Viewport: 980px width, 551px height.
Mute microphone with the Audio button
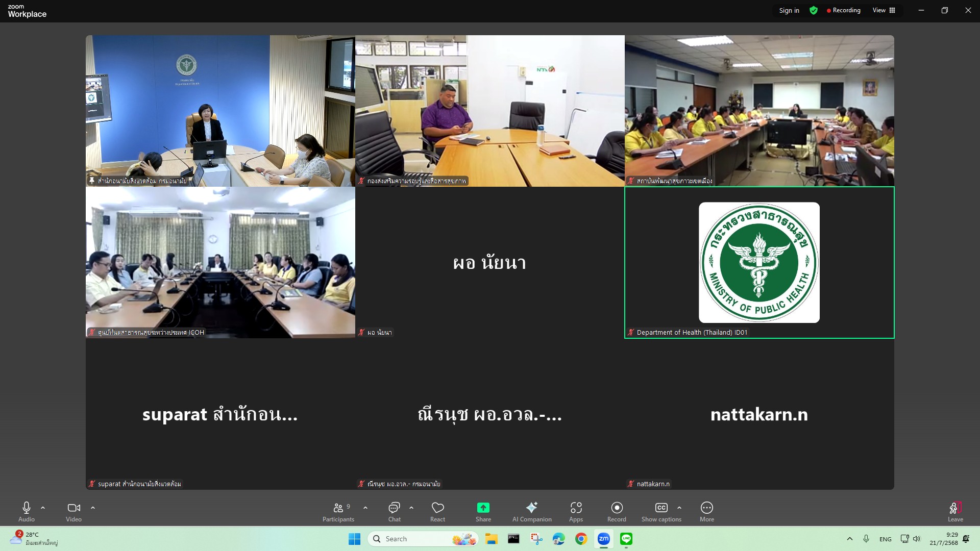(x=27, y=512)
